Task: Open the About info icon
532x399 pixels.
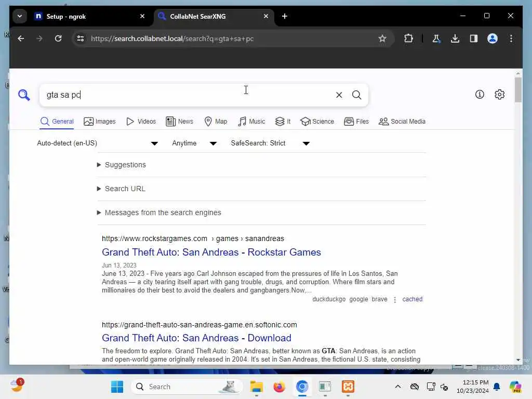Action: click(x=480, y=95)
